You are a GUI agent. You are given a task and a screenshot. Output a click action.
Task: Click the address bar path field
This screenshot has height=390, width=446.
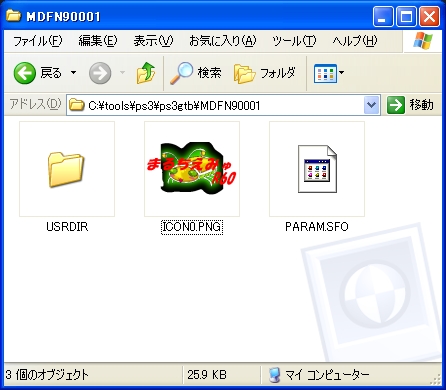pos(216,105)
